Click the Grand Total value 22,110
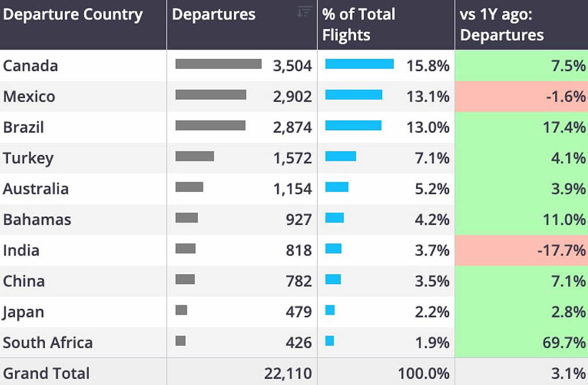Image resolution: width=588 pixels, height=385 pixels. (288, 373)
